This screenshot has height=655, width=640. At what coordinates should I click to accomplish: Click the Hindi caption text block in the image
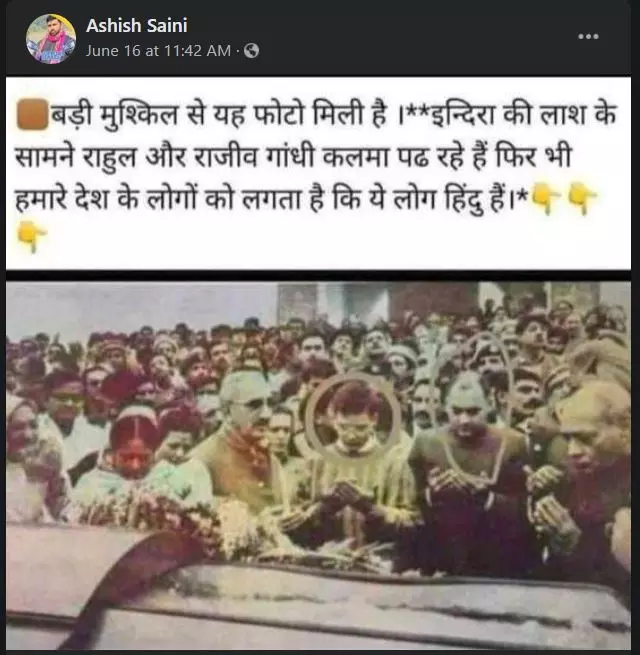(318, 173)
